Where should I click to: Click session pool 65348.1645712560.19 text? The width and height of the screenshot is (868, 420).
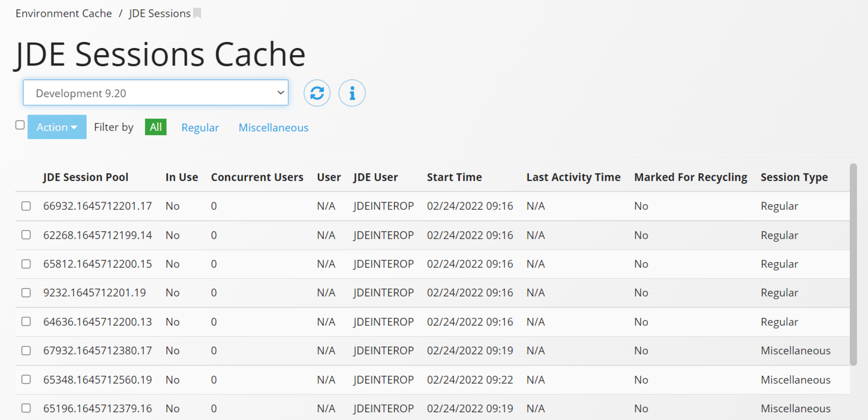coord(98,380)
